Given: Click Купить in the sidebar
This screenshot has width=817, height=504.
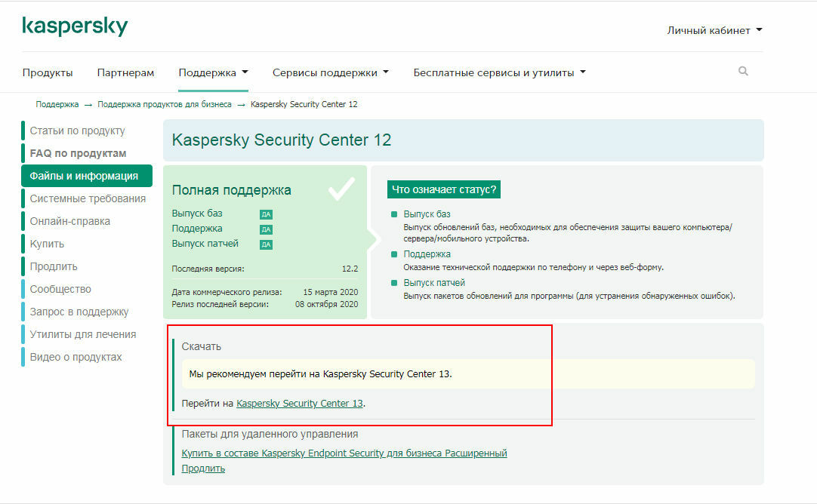Looking at the screenshot, I should [x=47, y=244].
